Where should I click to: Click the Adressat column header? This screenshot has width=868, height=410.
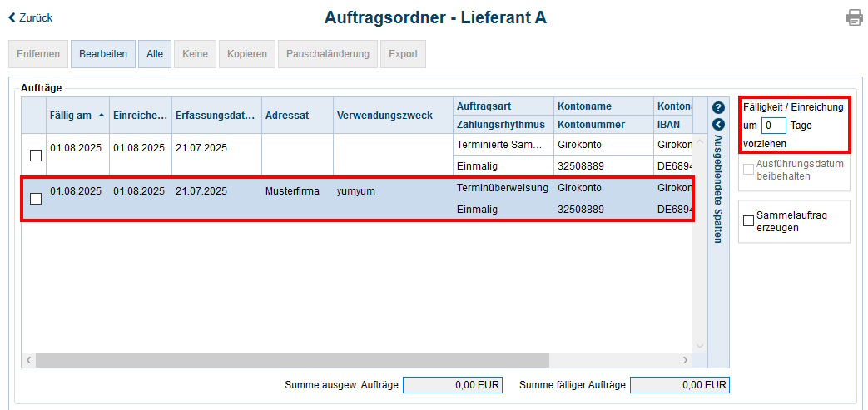[x=286, y=116]
